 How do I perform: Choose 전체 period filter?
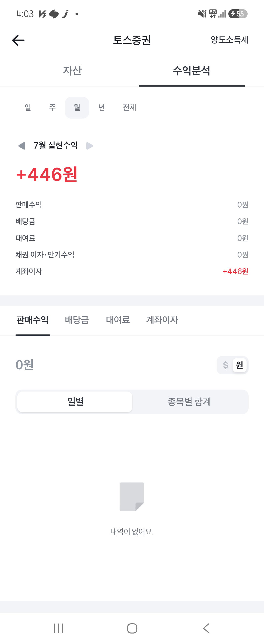click(129, 108)
